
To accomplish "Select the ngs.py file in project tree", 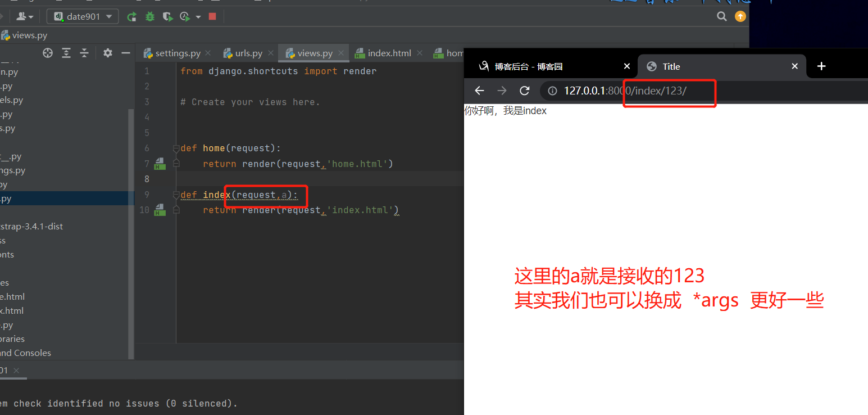I will [x=12, y=170].
